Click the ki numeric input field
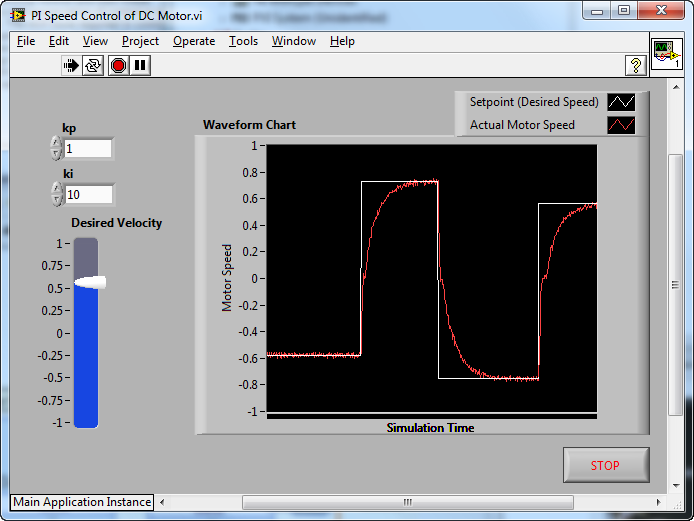Viewport: 694px width, 521px height. [x=88, y=195]
